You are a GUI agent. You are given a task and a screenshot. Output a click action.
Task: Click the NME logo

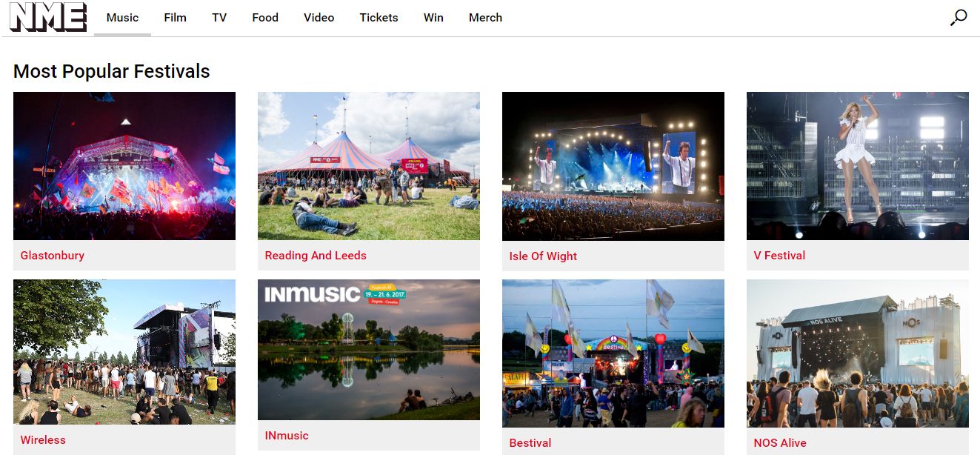pyautogui.click(x=48, y=17)
